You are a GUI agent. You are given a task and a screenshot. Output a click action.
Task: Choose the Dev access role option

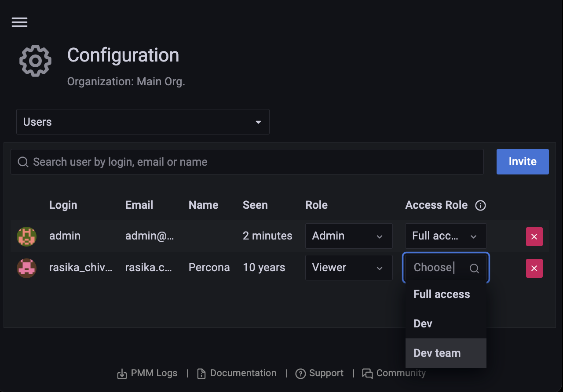click(423, 324)
